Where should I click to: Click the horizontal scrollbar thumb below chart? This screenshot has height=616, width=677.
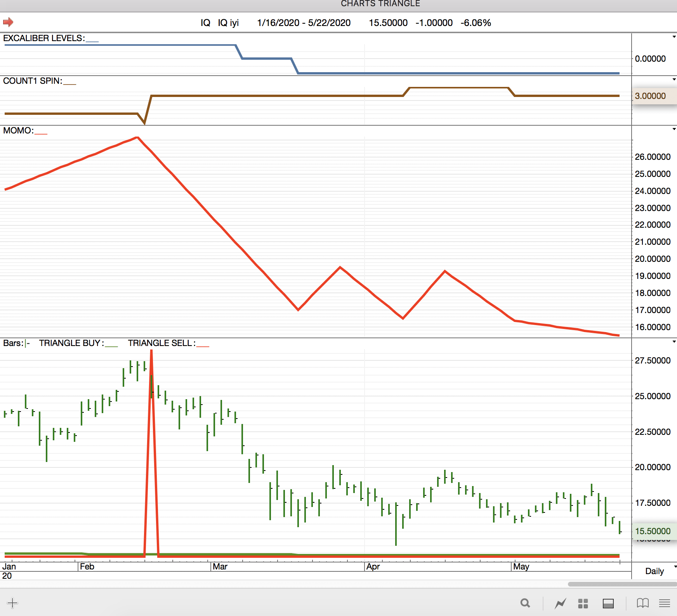coord(622,584)
